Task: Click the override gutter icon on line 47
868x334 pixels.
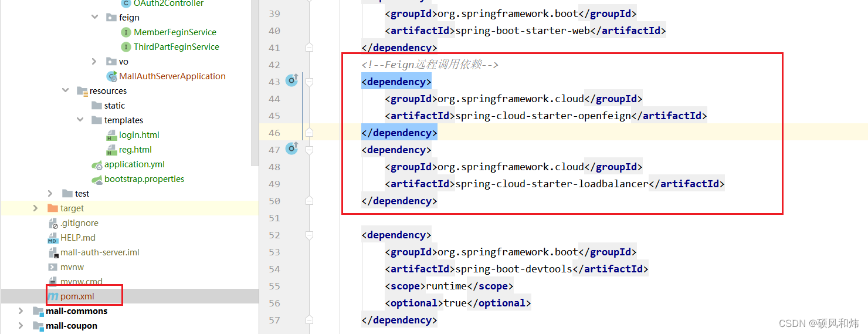Action: coord(291,149)
